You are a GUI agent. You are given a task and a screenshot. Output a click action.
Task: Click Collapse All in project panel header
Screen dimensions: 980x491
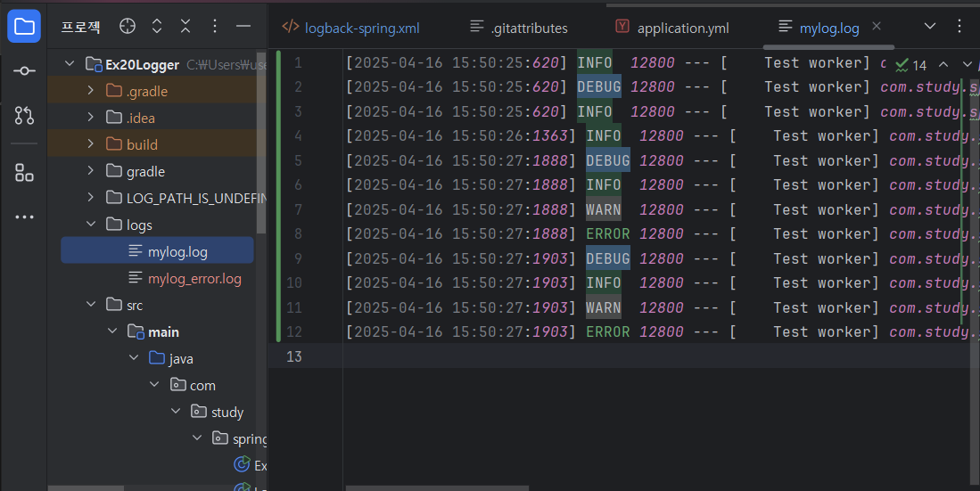(185, 27)
